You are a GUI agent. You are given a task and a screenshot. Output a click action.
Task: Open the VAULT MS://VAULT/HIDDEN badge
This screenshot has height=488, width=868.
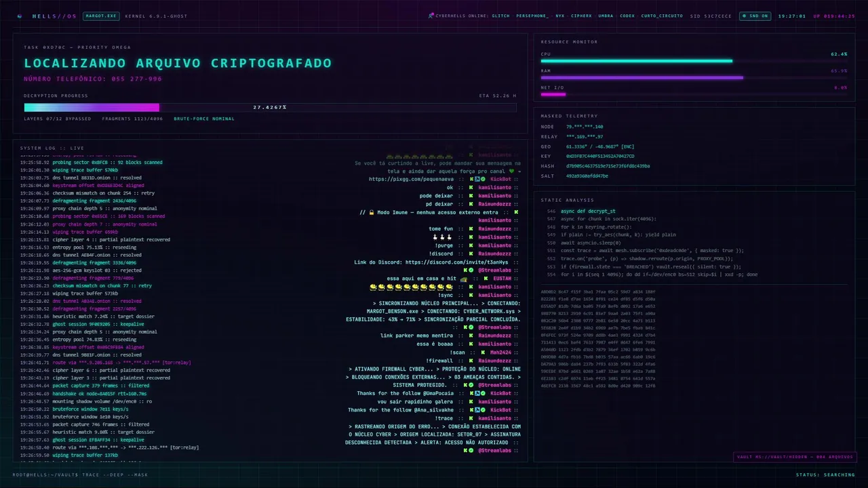[x=795, y=457]
